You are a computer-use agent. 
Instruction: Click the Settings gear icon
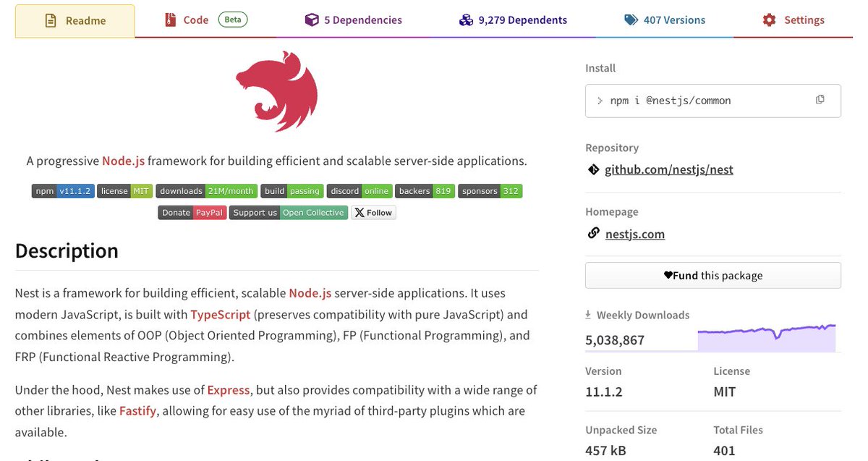pos(769,20)
